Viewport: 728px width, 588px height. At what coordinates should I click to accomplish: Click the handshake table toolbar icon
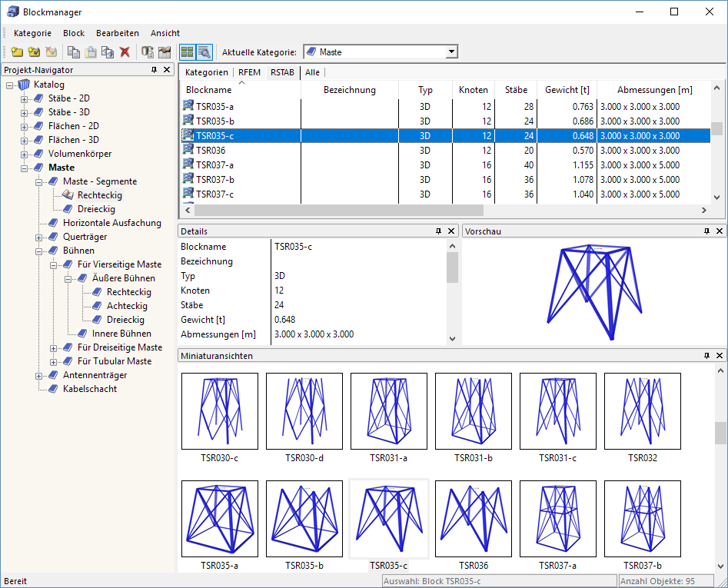click(x=165, y=52)
